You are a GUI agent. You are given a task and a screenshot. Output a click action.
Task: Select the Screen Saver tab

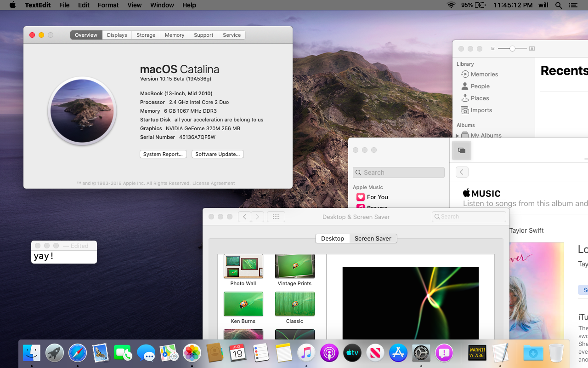point(373,238)
